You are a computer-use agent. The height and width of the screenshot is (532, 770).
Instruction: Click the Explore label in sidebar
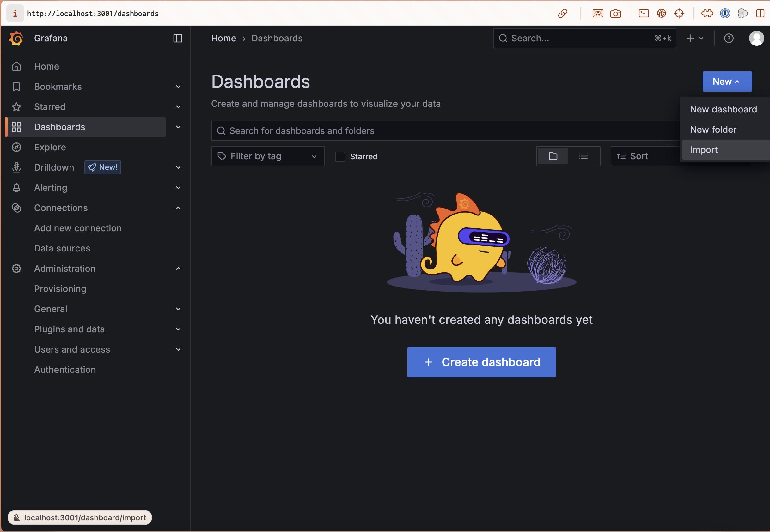point(50,147)
